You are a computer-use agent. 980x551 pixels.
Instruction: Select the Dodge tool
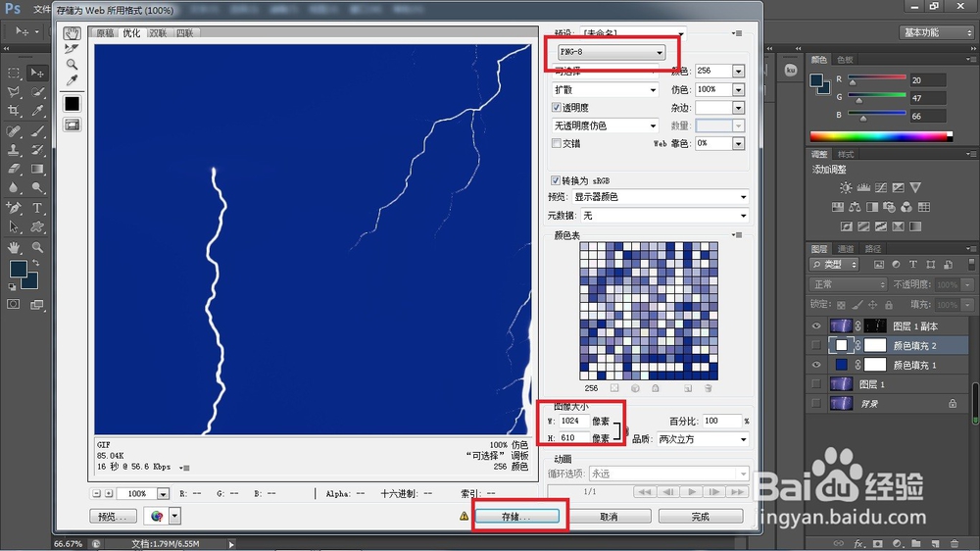click(x=37, y=187)
